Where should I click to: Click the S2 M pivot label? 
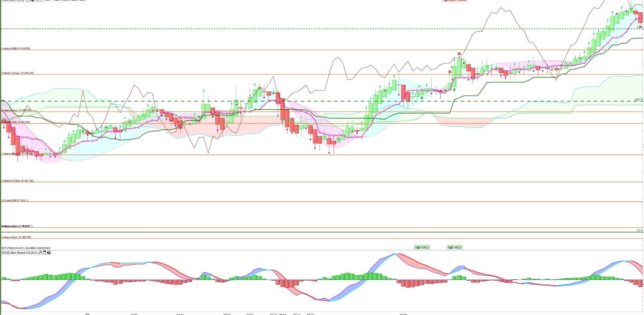(x=639, y=99)
